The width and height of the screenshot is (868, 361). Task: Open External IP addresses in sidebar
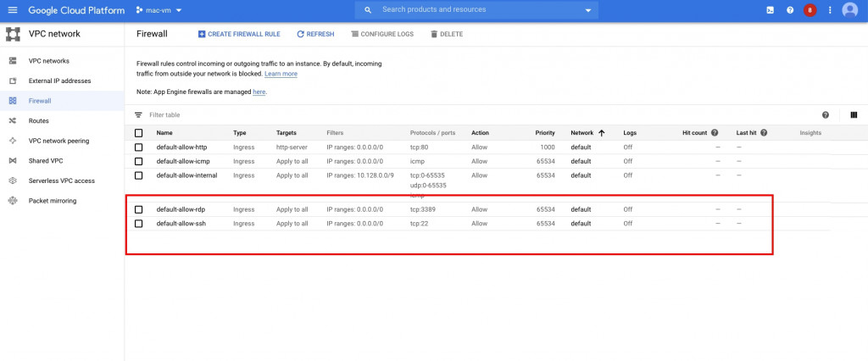point(60,81)
